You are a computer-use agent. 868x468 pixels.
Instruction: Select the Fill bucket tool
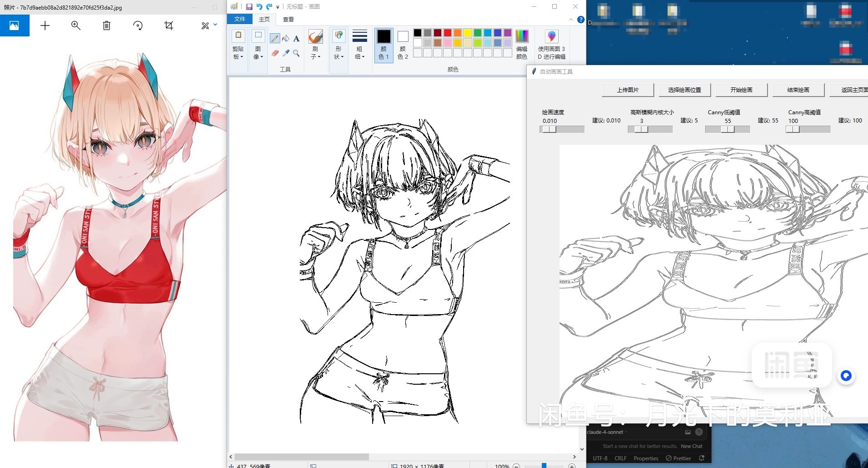(286, 39)
